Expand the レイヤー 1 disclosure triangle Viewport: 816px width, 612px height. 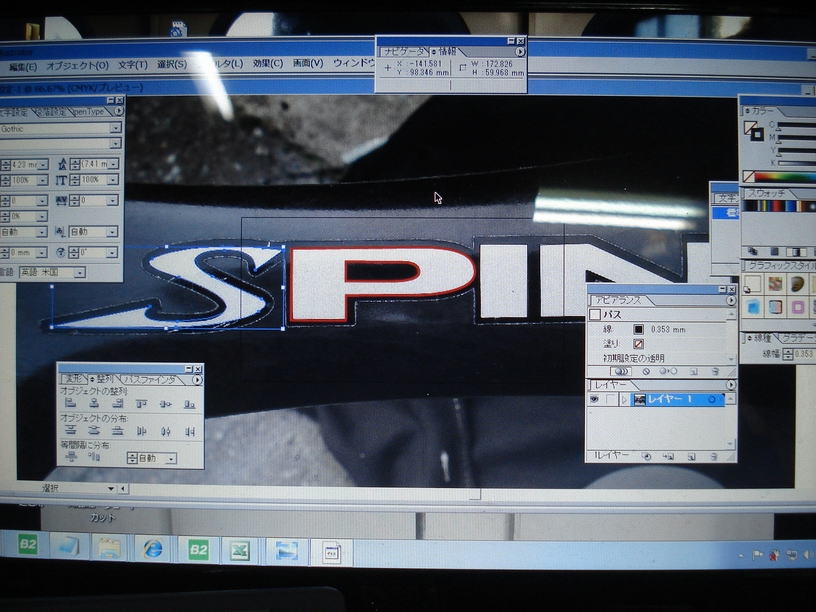coord(624,399)
